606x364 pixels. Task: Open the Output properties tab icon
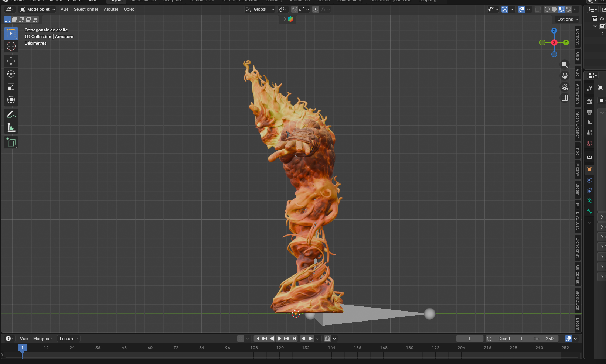point(589,112)
